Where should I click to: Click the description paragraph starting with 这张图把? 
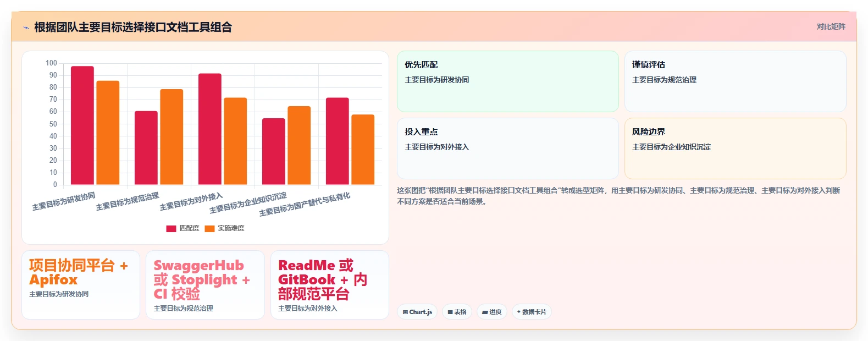(x=618, y=196)
